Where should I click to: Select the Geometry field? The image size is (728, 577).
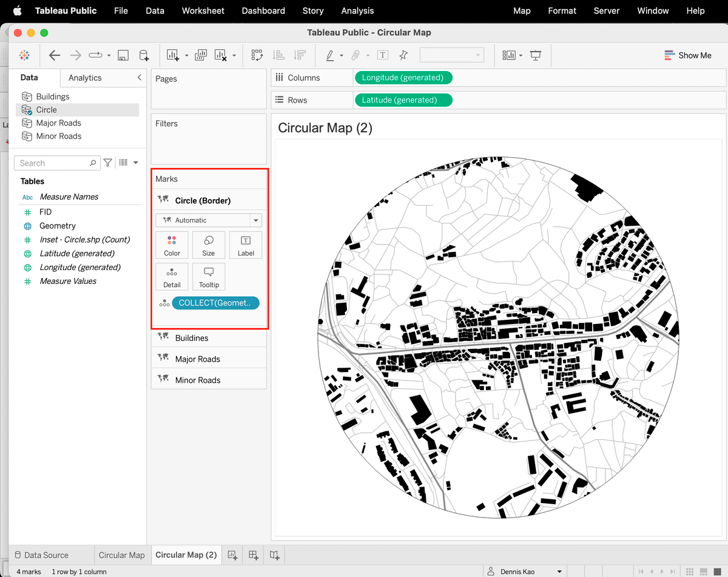[58, 226]
